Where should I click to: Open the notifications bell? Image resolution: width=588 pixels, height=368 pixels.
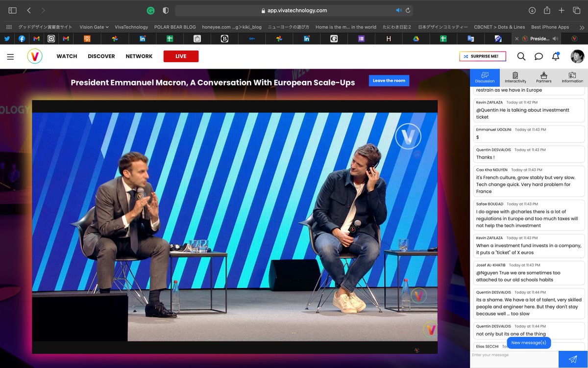click(556, 56)
